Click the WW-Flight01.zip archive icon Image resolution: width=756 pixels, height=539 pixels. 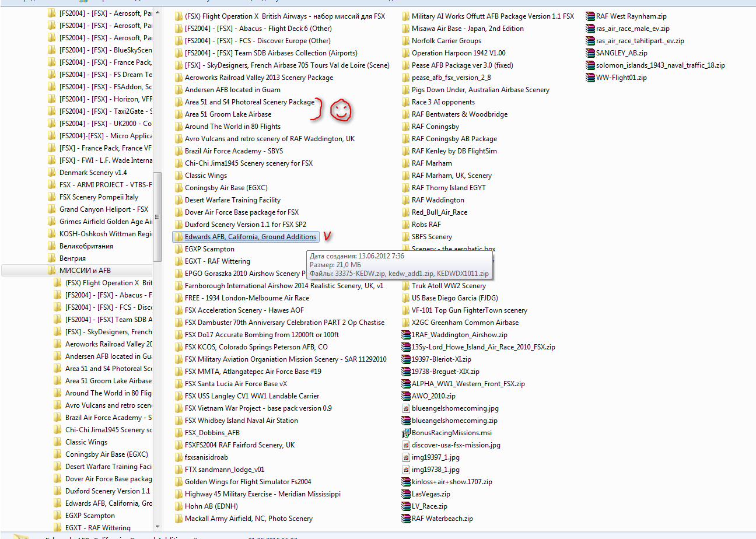coord(590,78)
